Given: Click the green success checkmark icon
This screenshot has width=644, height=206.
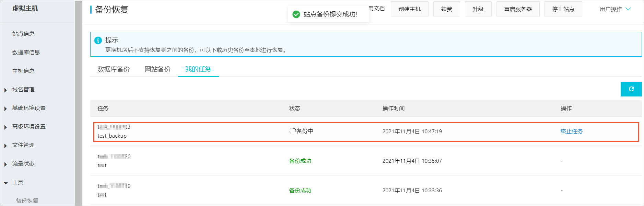Looking at the screenshot, I should 296,14.
